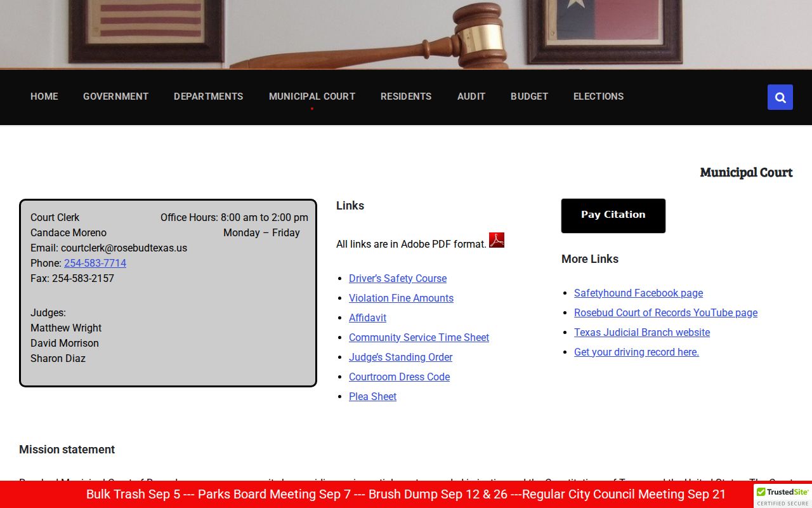The width and height of the screenshot is (812, 508).
Task: Open Judge's Standing Order link
Action: click(x=400, y=357)
